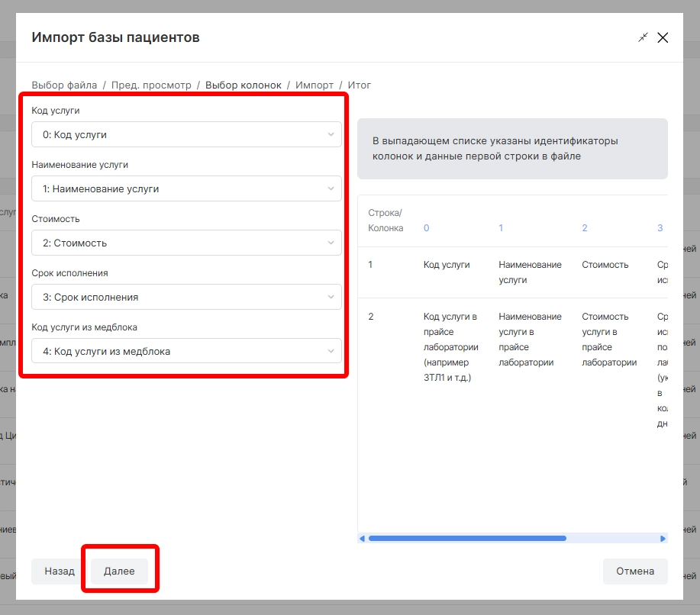The image size is (700, 615).
Task: Open the 'Стоимость' column selector
Action: (x=186, y=243)
